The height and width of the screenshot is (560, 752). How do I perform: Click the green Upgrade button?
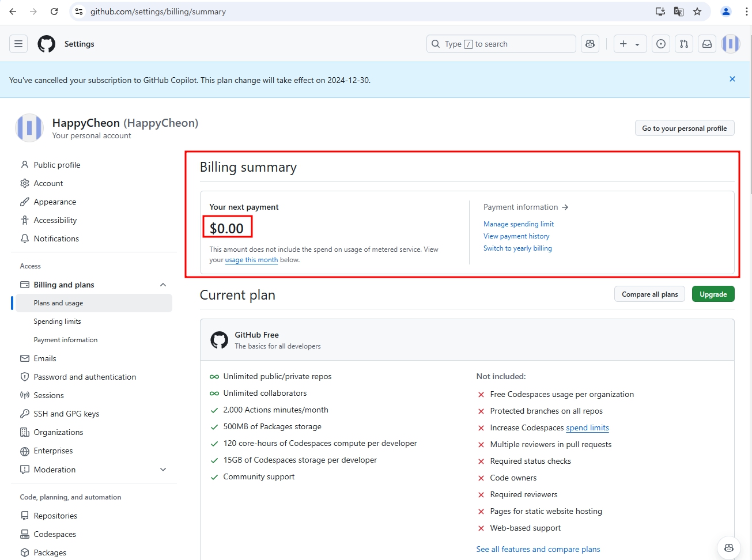click(x=713, y=294)
